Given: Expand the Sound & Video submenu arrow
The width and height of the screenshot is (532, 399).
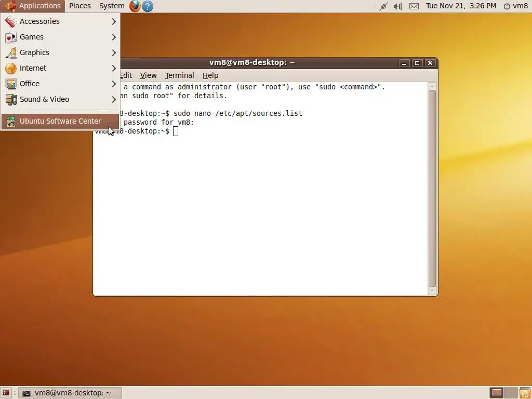Looking at the screenshot, I should click(x=114, y=99).
